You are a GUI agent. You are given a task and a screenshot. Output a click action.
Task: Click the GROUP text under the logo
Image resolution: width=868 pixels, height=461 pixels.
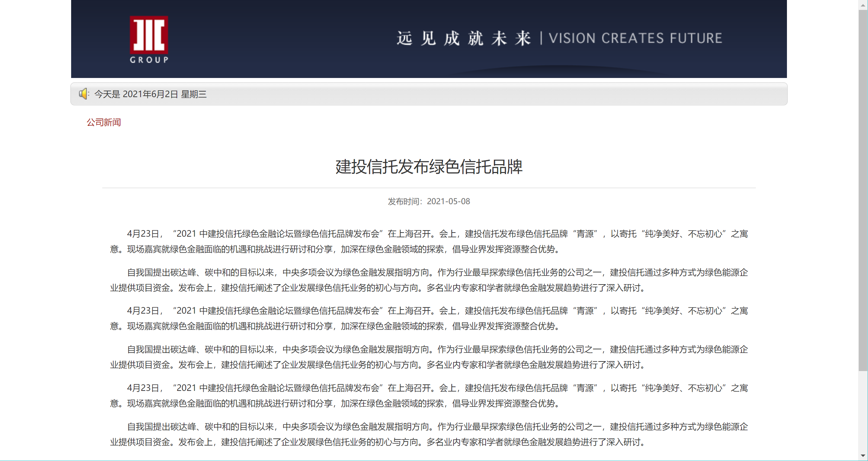(149, 60)
